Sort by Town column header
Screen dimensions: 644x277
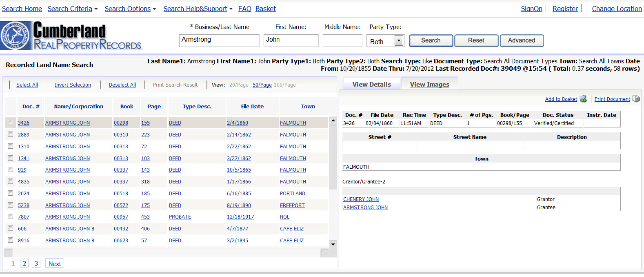(x=308, y=106)
